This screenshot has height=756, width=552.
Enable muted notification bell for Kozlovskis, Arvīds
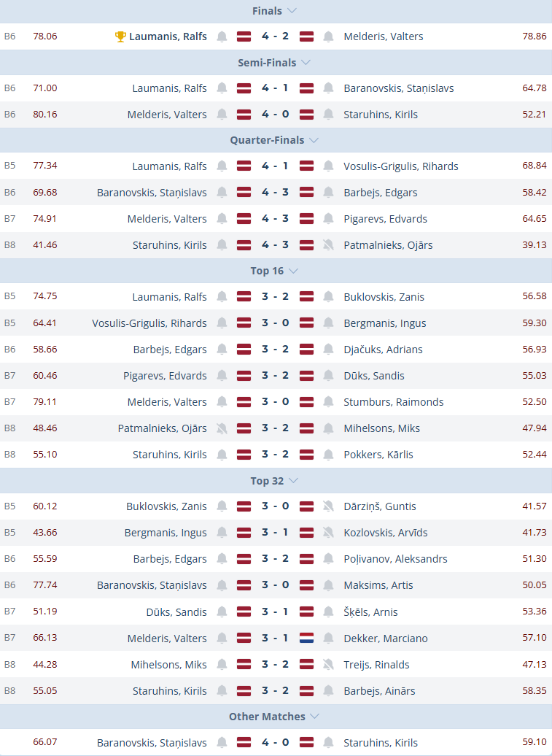(x=329, y=533)
